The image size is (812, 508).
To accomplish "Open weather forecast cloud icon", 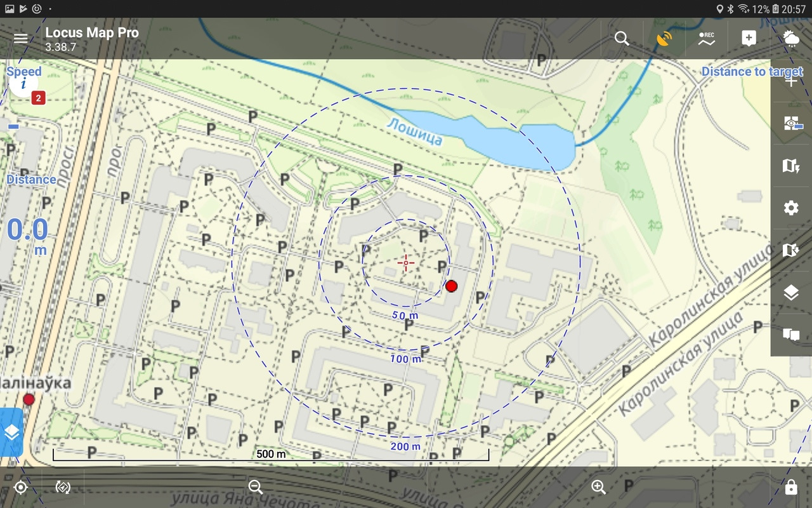I will point(791,39).
